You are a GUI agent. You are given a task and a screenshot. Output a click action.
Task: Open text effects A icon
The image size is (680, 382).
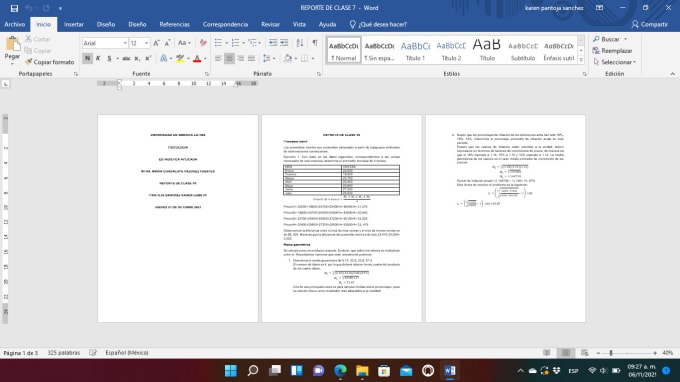tap(164, 58)
